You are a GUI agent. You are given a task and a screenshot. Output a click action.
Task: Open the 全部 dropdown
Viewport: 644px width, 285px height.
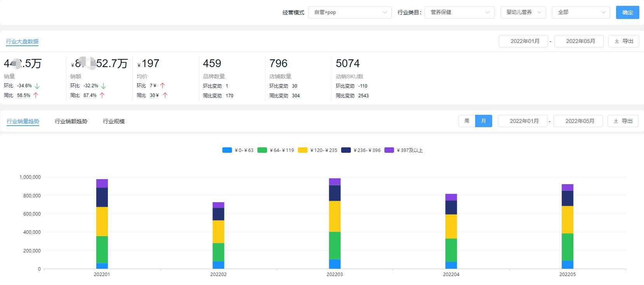click(581, 12)
